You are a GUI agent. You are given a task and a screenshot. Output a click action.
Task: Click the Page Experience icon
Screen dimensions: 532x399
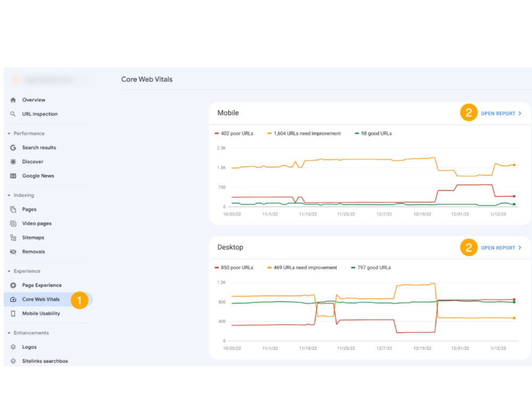click(13, 285)
